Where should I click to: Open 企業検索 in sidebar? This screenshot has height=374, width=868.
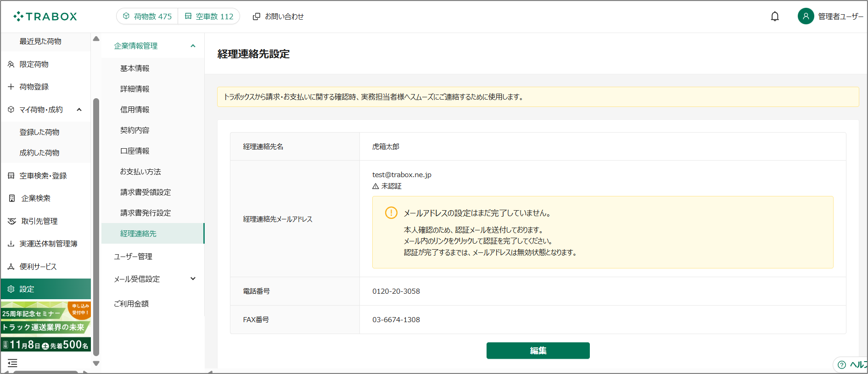pos(36,198)
